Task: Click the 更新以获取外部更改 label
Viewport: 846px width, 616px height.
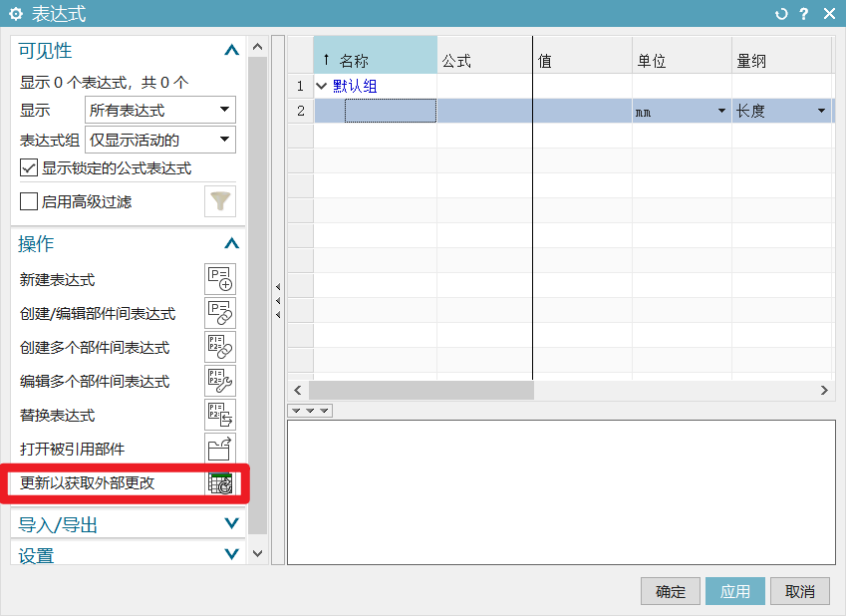Action: pyautogui.click(x=88, y=482)
